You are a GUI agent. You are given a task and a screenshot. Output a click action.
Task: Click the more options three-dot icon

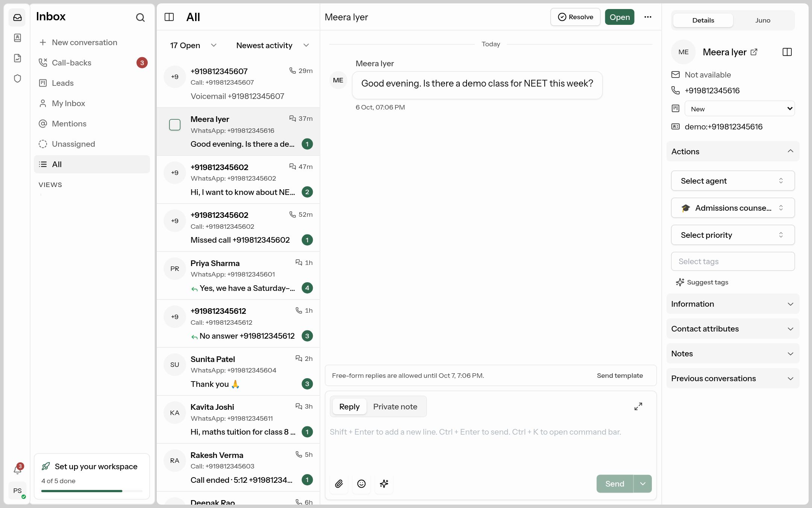click(648, 17)
